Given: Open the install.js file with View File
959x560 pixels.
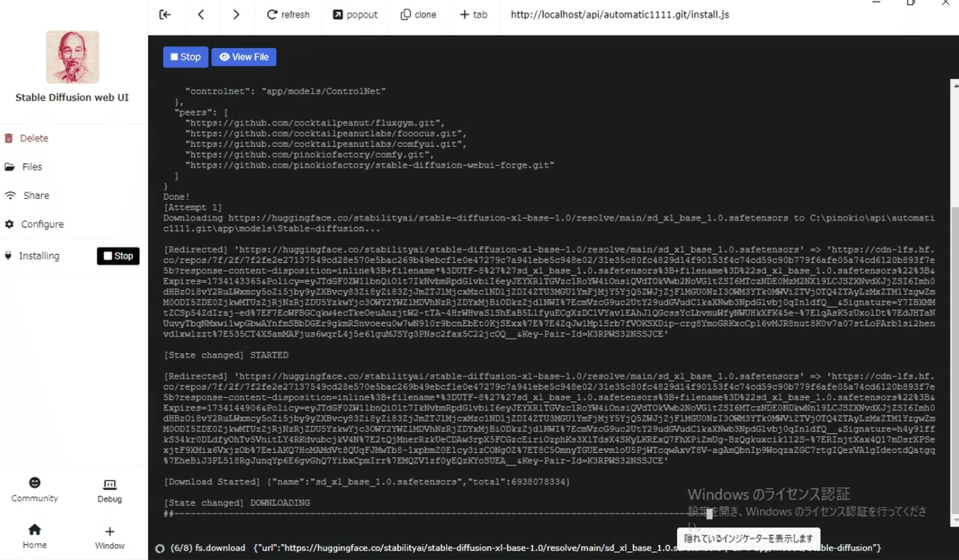Looking at the screenshot, I should point(243,57).
